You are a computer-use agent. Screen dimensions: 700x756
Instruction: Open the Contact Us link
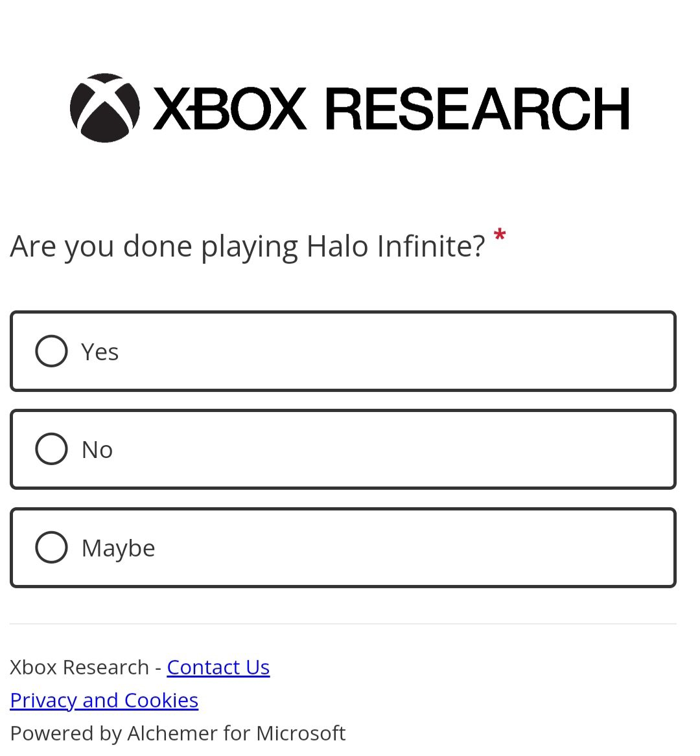[218, 667]
